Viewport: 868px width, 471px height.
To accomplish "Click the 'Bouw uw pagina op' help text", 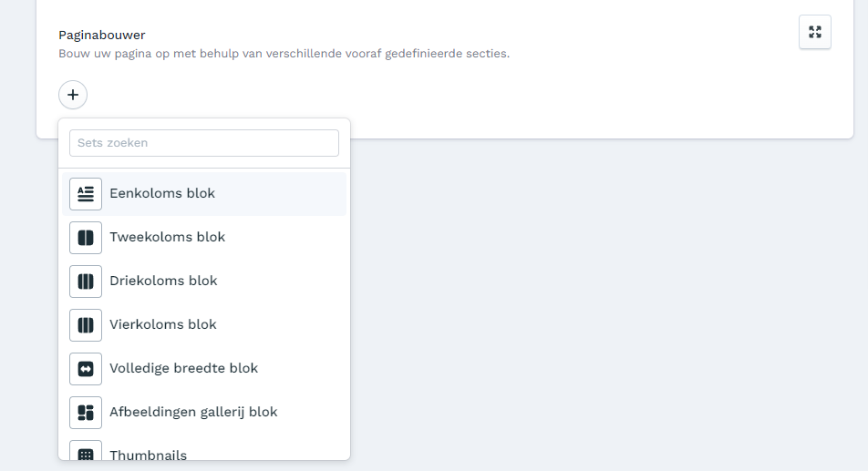I will pos(284,54).
